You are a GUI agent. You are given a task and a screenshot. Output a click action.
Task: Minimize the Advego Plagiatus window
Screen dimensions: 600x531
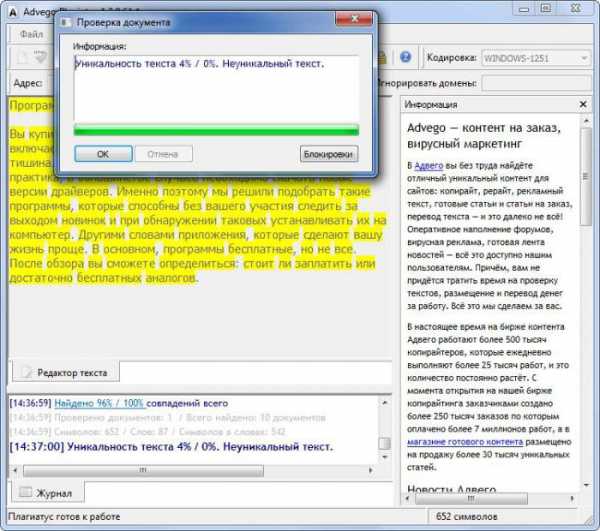click(x=524, y=9)
